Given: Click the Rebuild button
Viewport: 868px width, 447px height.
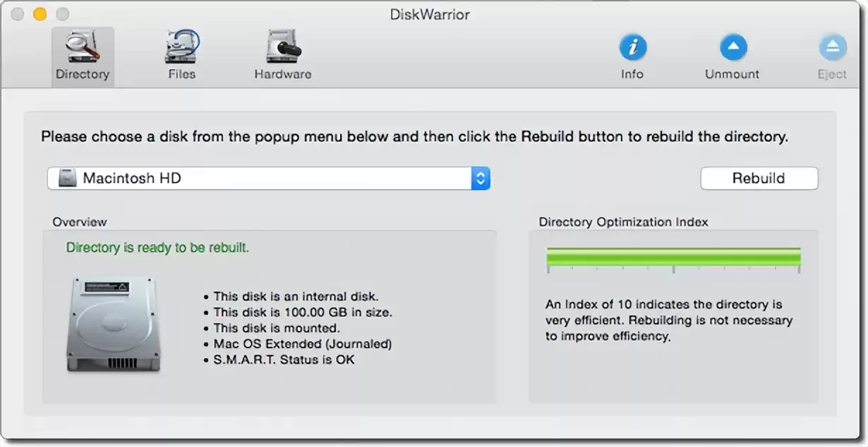Looking at the screenshot, I should point(759,178).
